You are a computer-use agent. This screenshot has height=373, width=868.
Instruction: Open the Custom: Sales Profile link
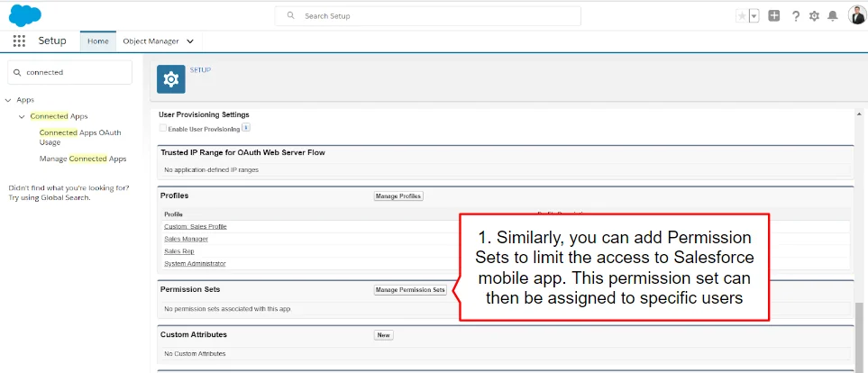click(x=196, y=226)
